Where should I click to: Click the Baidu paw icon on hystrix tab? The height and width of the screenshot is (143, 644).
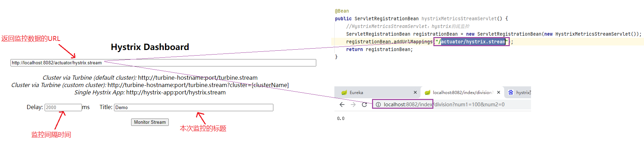[x=511, y=92]
